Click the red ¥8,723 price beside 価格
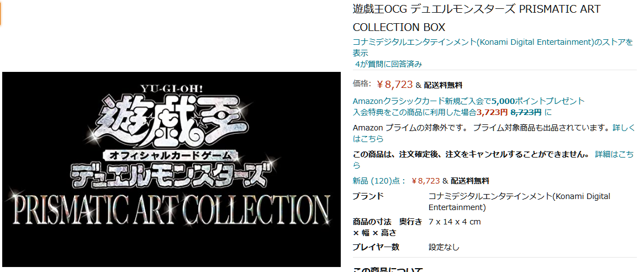Image resolution: width=644 pixels, height=272 pixels. pos(395,85)
